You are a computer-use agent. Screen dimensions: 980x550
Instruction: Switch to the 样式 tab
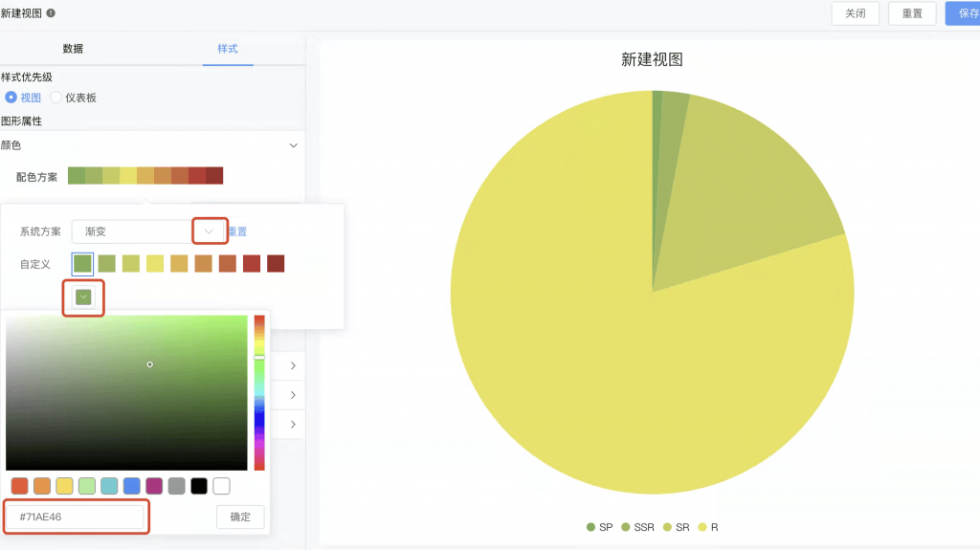tap(228, 49)
